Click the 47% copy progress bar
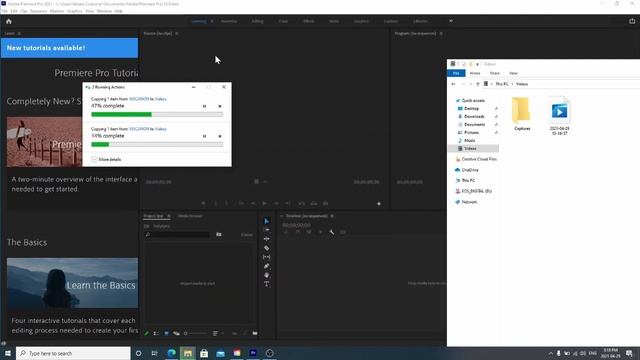The image size is (640, 360). pyautogui.click(x=157, y=115)
